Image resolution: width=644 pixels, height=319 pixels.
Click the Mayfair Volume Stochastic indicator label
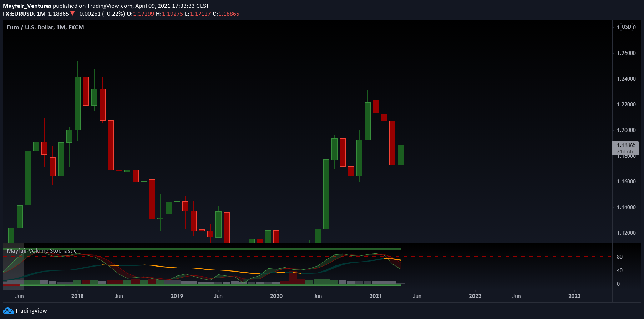click(42, 250)
